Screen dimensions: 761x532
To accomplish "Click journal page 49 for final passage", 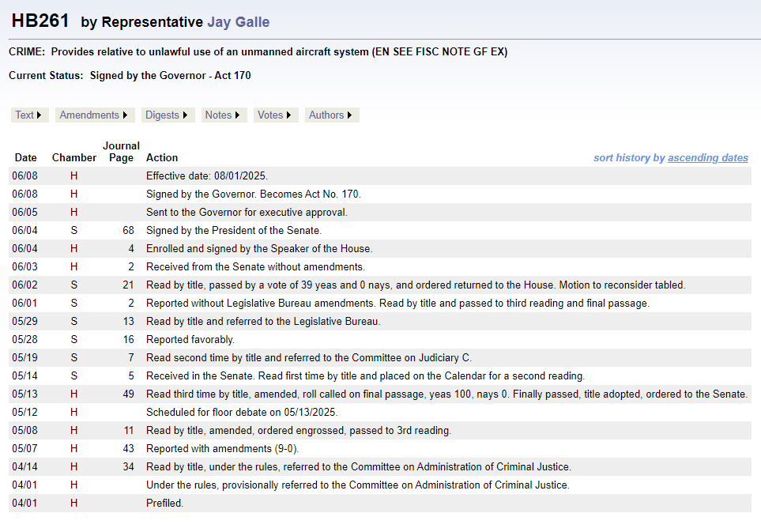I will 128,394.
